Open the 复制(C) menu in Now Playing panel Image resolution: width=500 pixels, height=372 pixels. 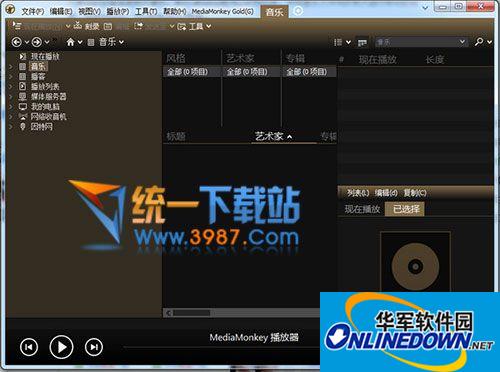click(x=415, y=193)
